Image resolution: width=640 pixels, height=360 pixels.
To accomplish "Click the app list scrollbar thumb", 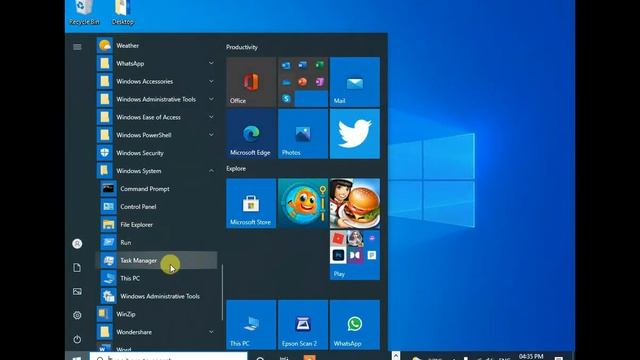I will click(222, 292).
